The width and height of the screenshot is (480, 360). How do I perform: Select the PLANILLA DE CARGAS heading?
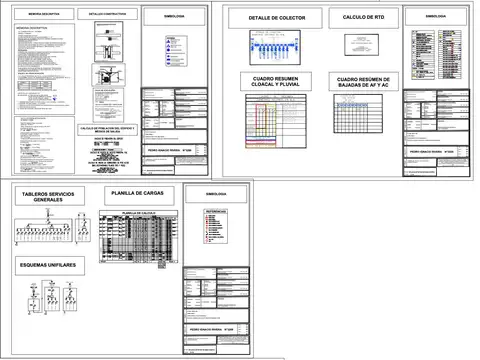[139, 195]
